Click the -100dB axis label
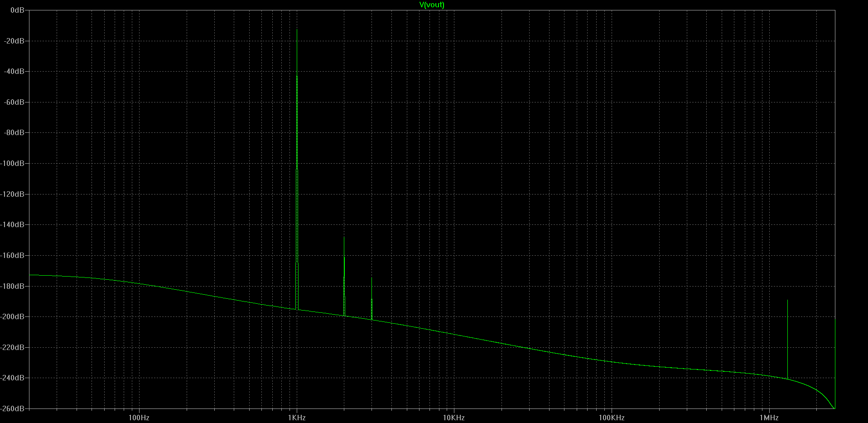 point(12,163)
